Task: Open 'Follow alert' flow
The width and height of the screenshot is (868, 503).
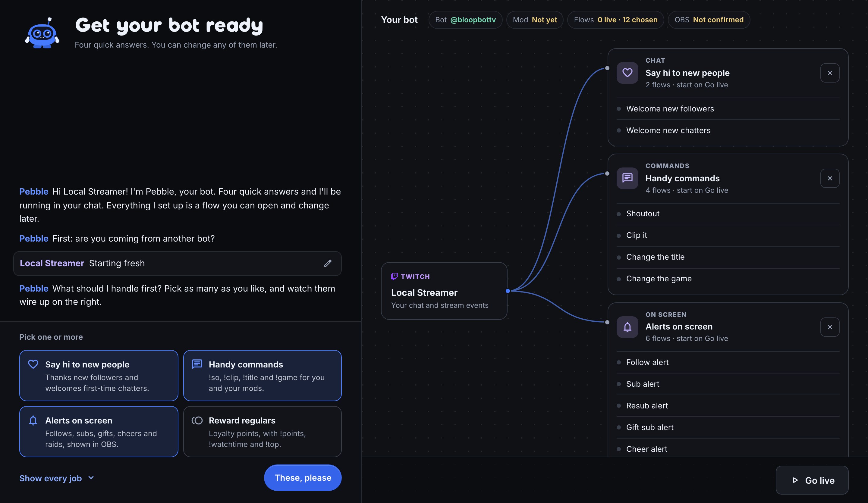Action: (728, 363)
